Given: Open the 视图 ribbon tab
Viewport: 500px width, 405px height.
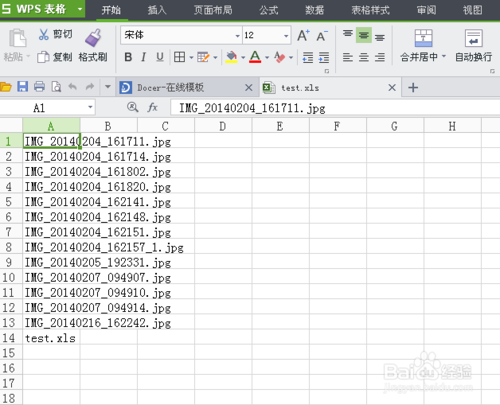Looking at the screenshot, I should tap(472, 10).
